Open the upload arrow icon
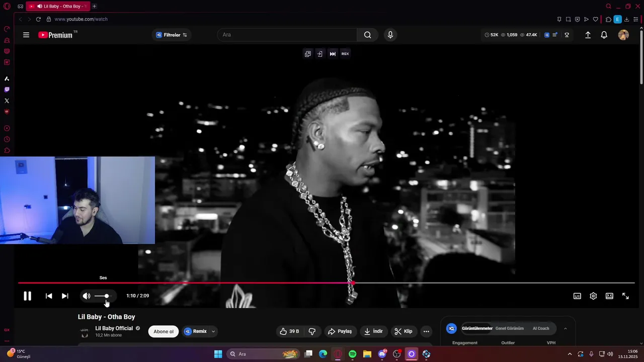The image size is (644, 362). point(588,35)
